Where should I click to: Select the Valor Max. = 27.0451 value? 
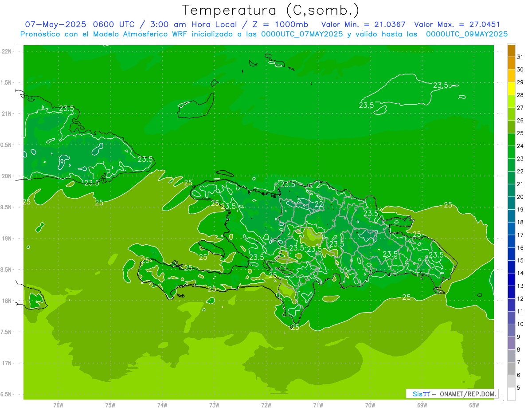[x=457, y=25]
